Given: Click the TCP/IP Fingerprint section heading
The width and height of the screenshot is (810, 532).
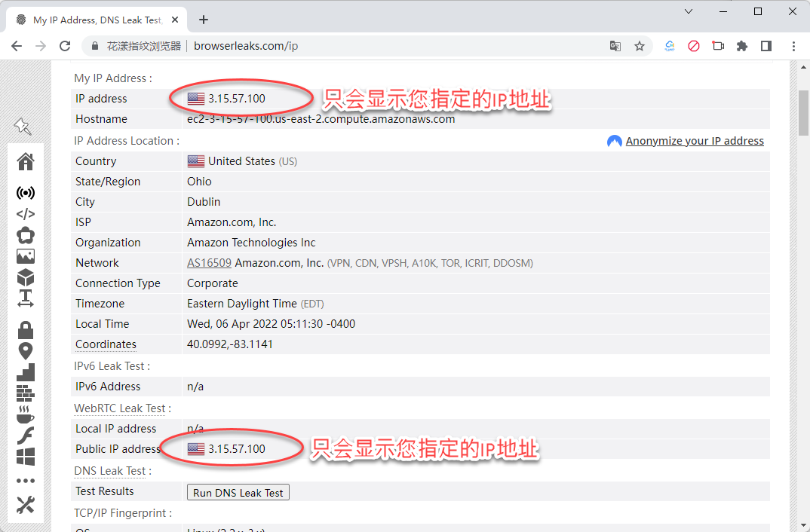Looking at the screenshot, I should (122, 513).
